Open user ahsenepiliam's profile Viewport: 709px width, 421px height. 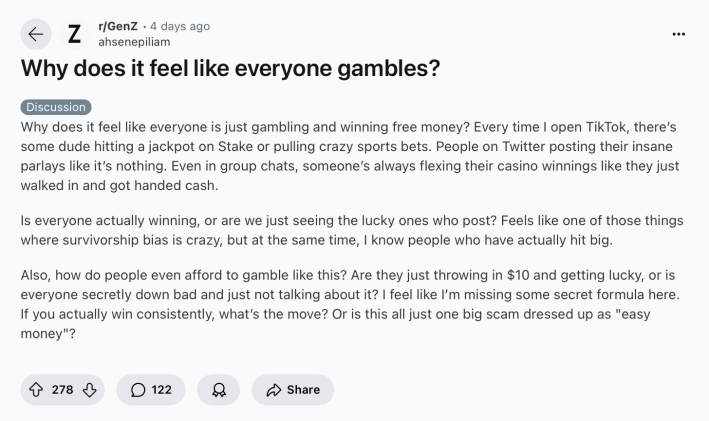(134, 42)
